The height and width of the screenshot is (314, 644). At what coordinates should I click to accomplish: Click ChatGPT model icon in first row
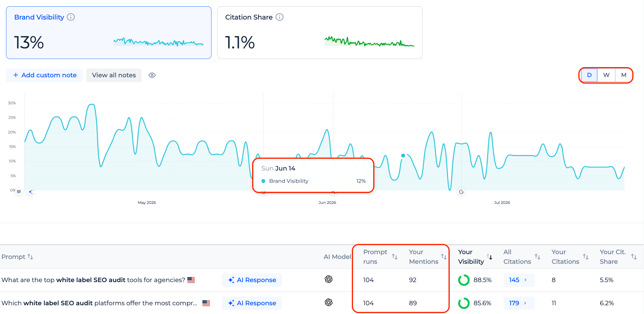pyautogui.click(x=329, y=279)
